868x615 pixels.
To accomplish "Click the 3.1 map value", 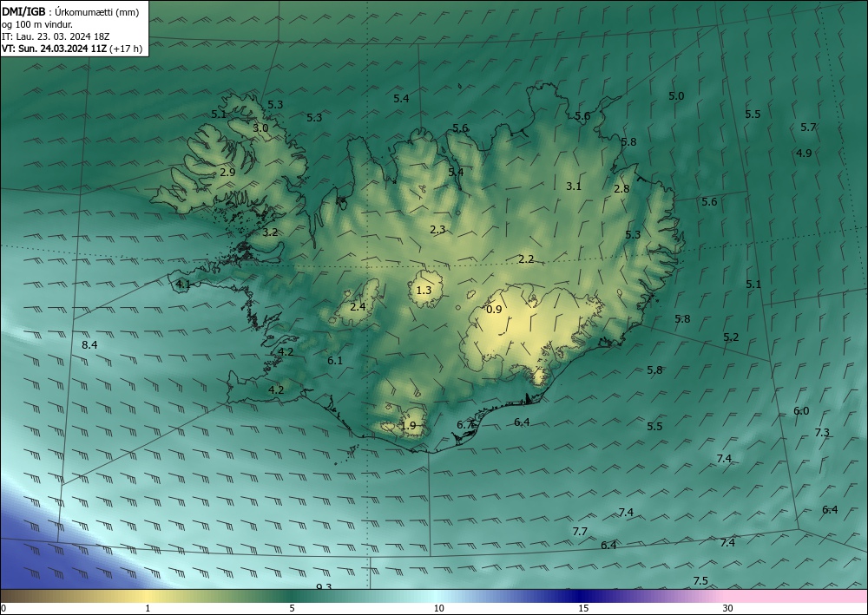I will click(574, 186).
